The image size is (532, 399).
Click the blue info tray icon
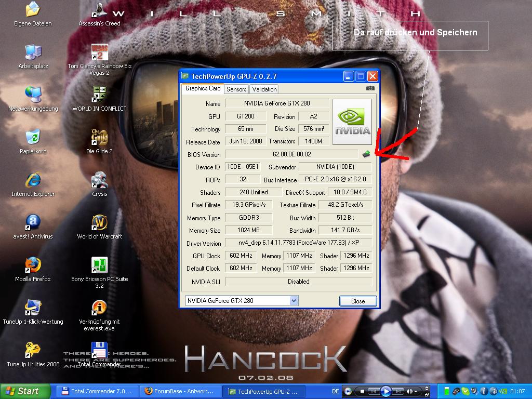pos(484,391)
